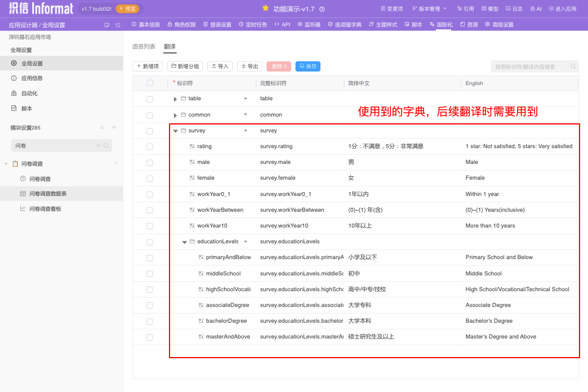Image resolution: width=588 pixels, height=392 pixels.
Task: Tick the checkbox for the female row
Action: [149, 179]
